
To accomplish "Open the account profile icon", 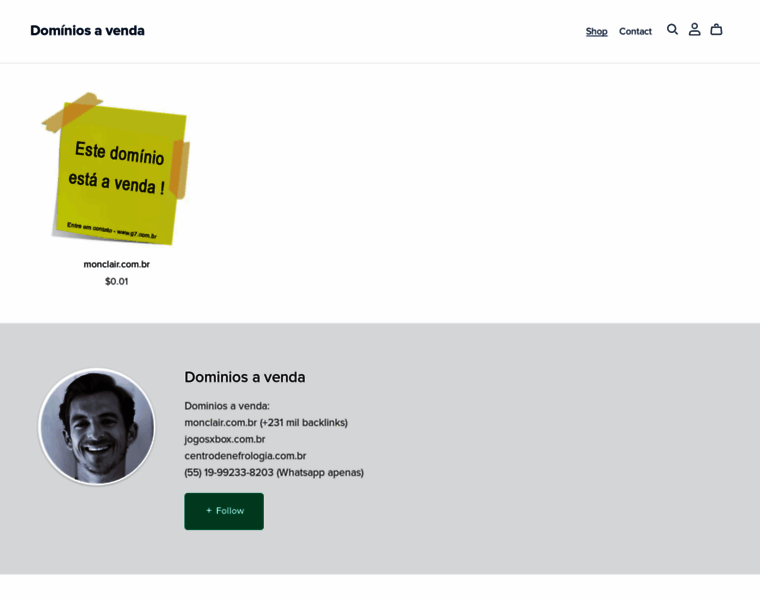I will pyautogui.click(x=694, y=30).
